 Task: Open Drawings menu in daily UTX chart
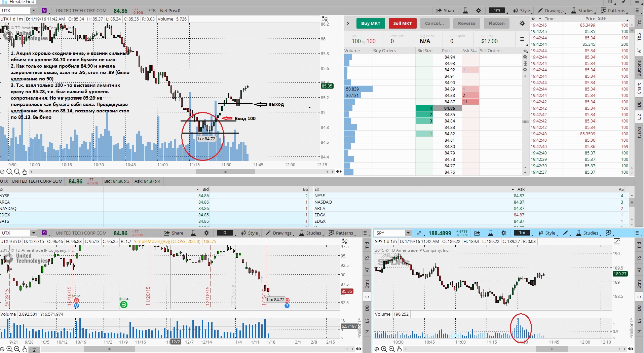[x=279, y=233]
